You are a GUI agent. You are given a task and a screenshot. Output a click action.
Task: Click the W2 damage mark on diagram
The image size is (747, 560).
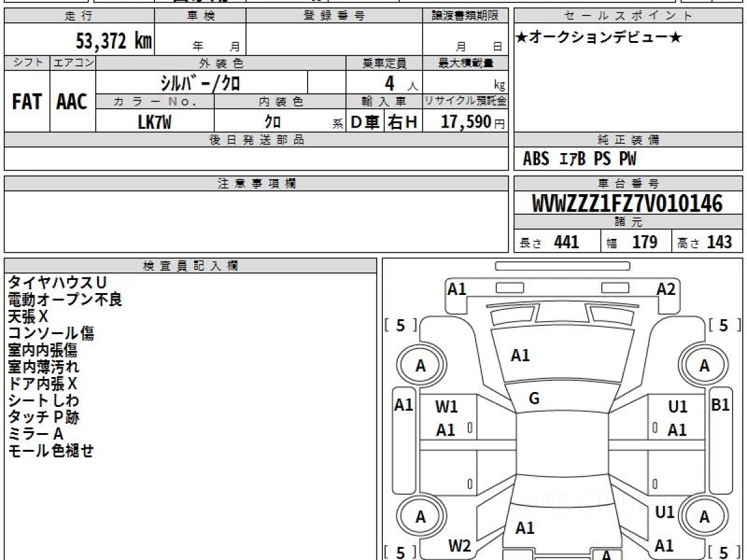tap(459, 546)
